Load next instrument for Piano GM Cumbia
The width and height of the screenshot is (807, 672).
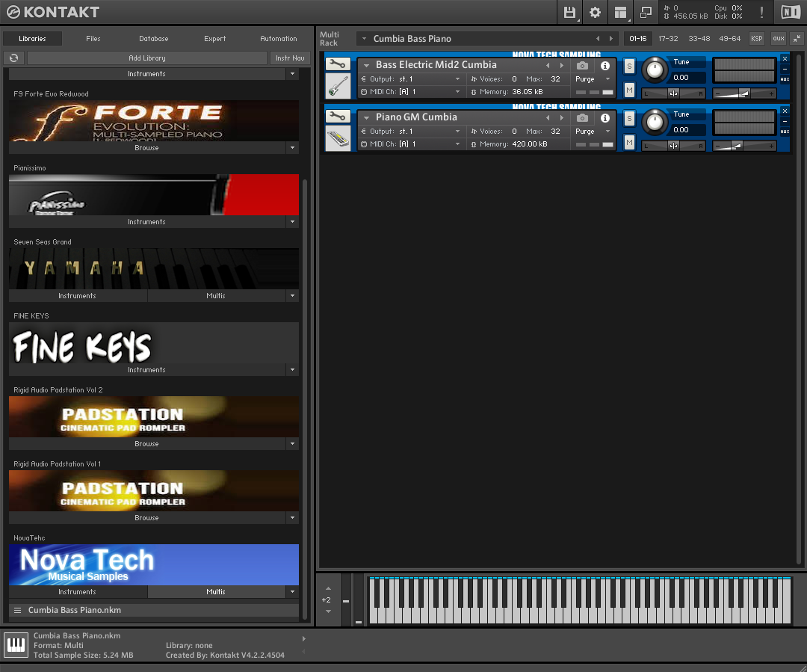coord(561,118)
